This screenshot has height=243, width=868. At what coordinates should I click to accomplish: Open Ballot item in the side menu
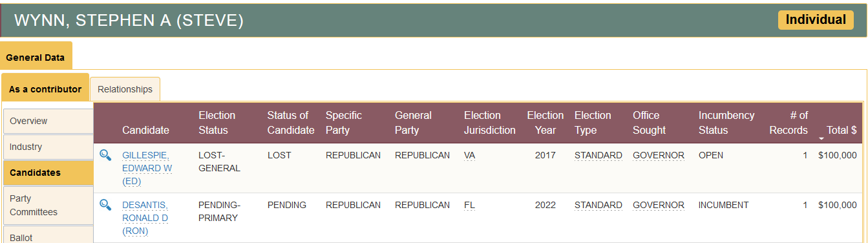(x=48, y=235)
